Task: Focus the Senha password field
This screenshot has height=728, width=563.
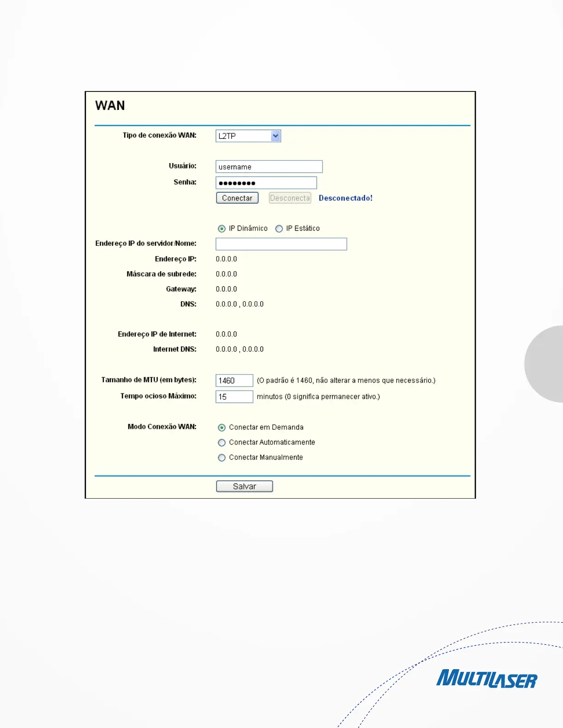Action: (266, 183)
